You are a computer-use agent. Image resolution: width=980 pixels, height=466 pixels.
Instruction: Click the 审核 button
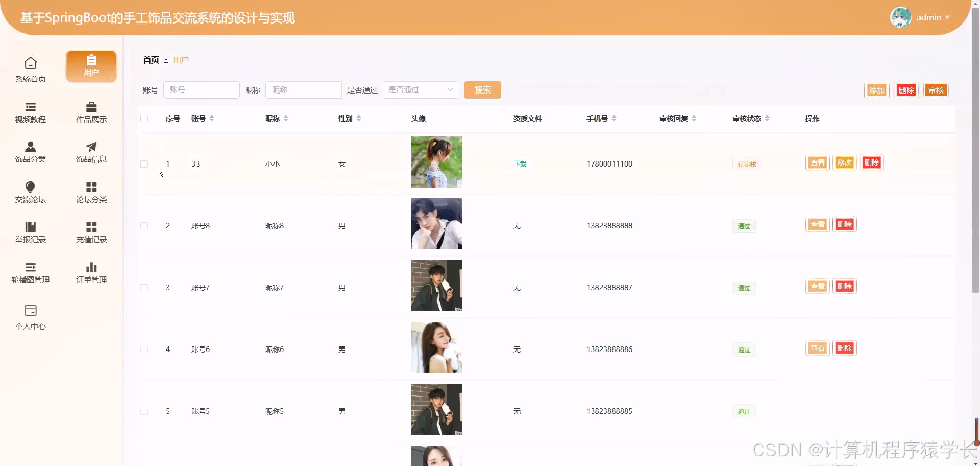[936, 90]
